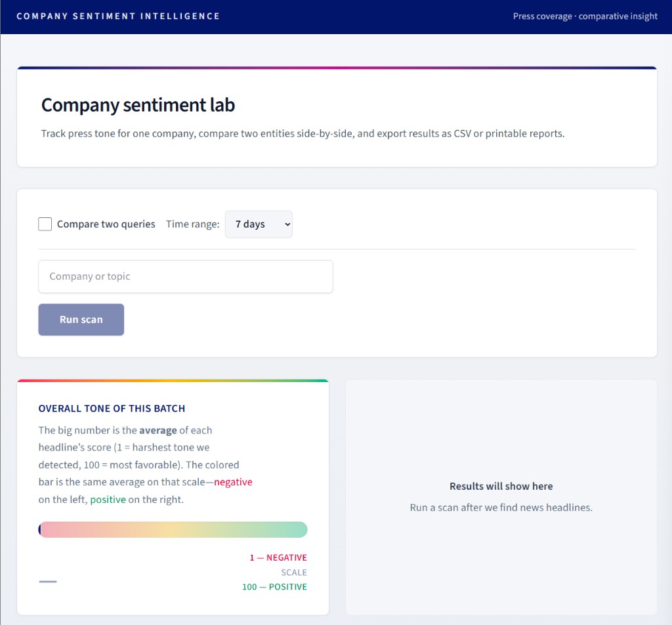This screenshot has height=625, width=672.
Task: Click the Press coverage comparative insight label
Action: pos(585,16)
